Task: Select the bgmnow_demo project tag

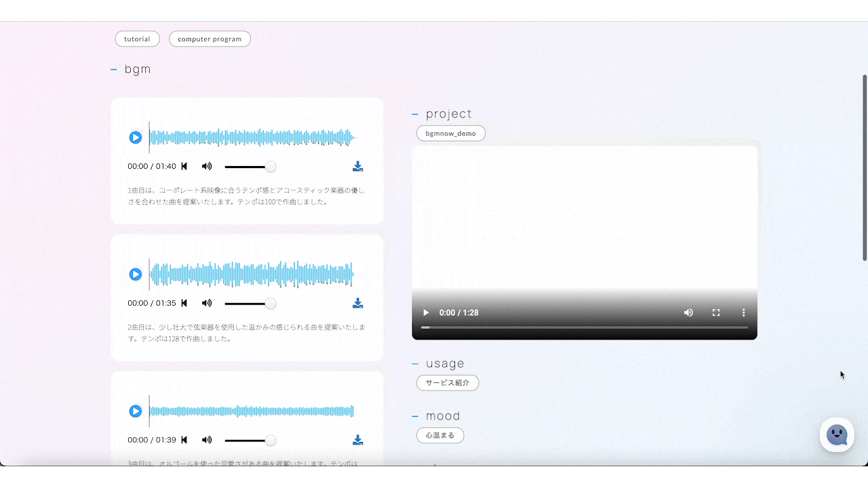Action: (x=450, y=134)
